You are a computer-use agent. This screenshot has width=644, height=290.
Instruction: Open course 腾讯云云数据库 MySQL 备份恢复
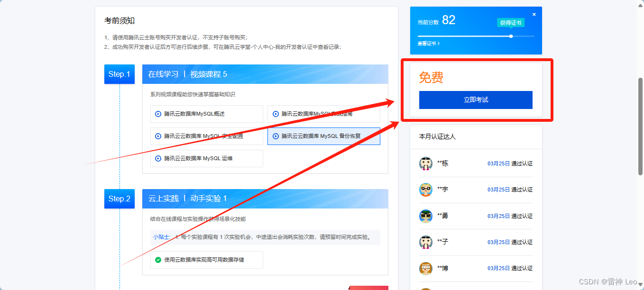324,136
